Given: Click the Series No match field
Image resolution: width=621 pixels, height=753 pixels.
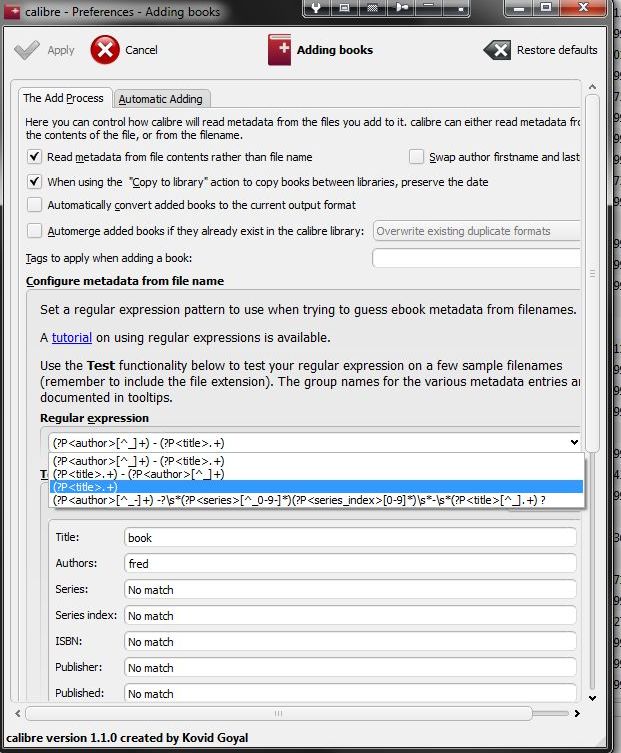Looking at the screenshot, I should click(x=350, y=589).
